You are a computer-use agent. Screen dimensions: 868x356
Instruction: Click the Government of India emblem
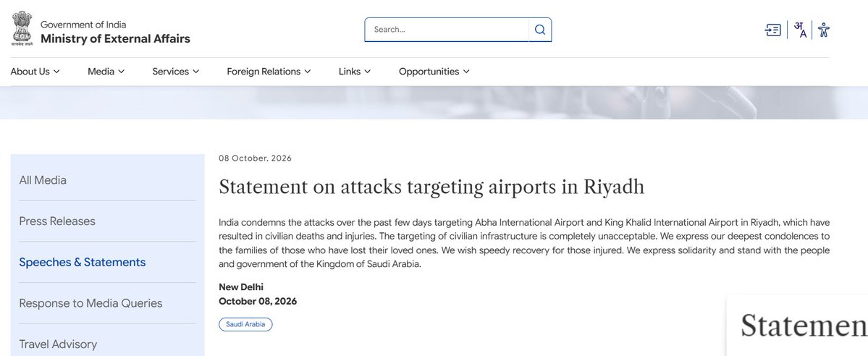pyautogui.click(x=22, y=28)
